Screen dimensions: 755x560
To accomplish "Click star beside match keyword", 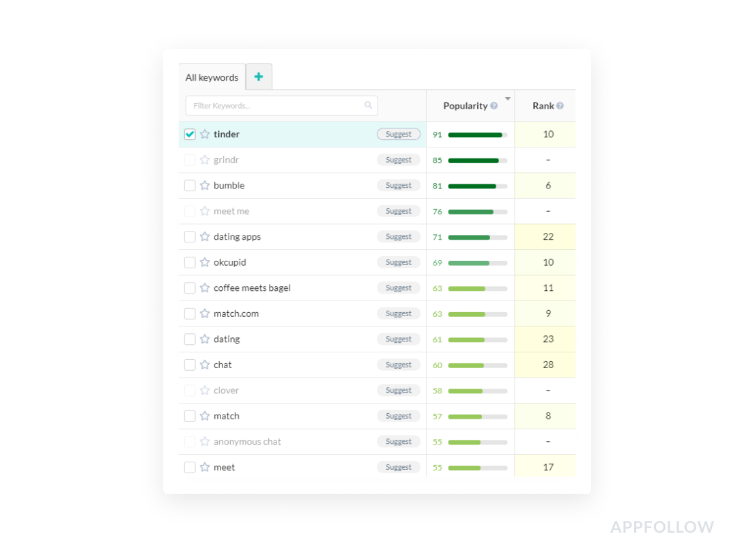I will coord(205,415).
